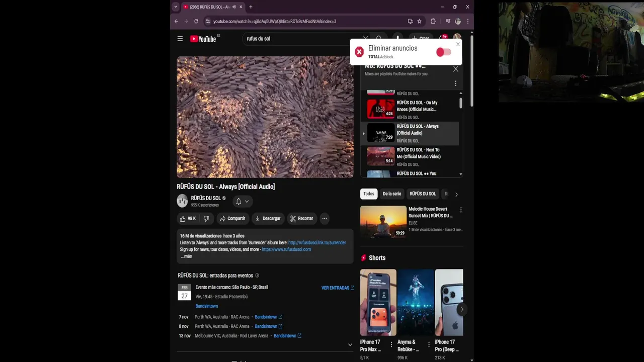This screenshot has width=644, height=362.
Task: Expand description with '...más'
Action: click(x=186, y=256)
